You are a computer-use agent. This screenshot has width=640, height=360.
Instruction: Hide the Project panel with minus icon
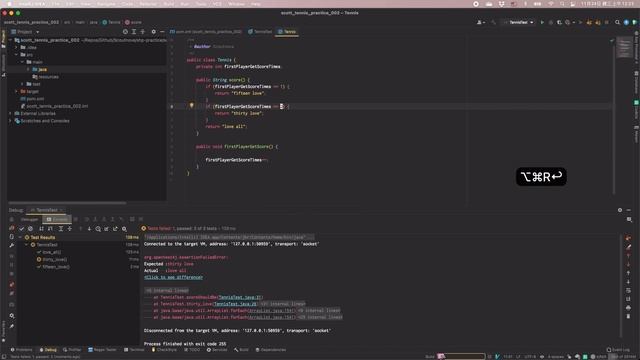pyautogui.click(x=162, y=31)
